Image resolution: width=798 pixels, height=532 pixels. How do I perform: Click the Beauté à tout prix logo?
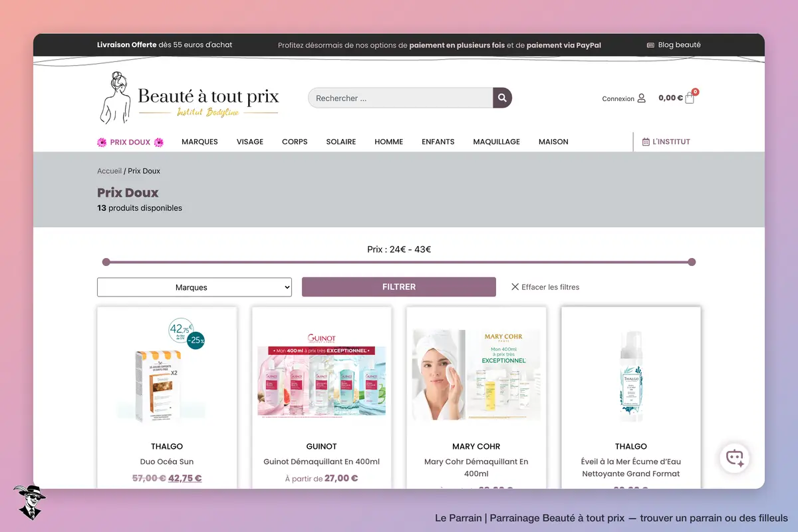[190, 98]
